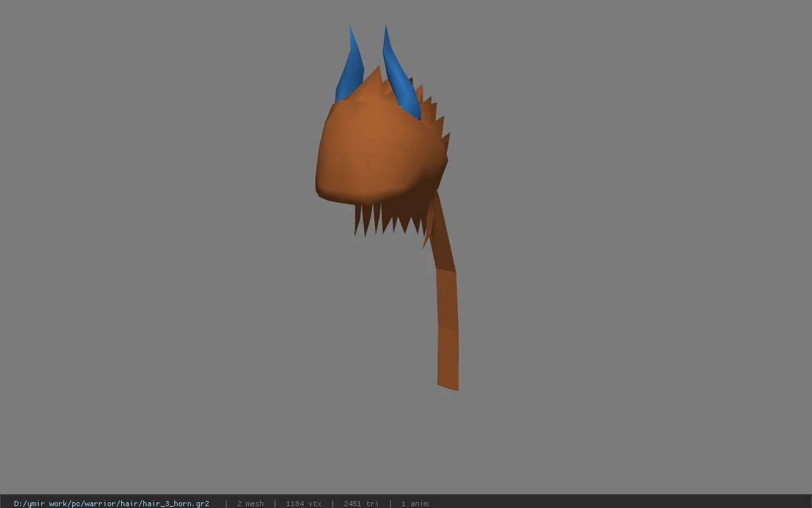Click the '1 anim' status entry
The image size is (812, 508).
415,504
